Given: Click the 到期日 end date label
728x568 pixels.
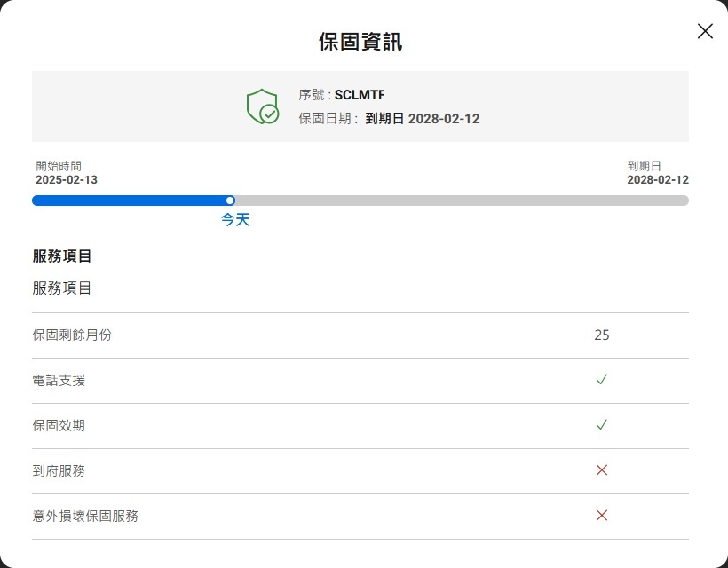Looking at the screenshot, I should coord(644,166).
